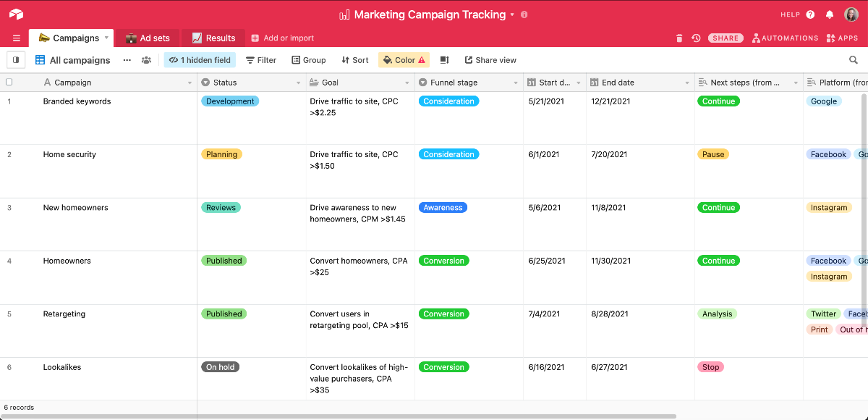Click the notifications bell icon
868x420 pixels.
coord(829,14)
